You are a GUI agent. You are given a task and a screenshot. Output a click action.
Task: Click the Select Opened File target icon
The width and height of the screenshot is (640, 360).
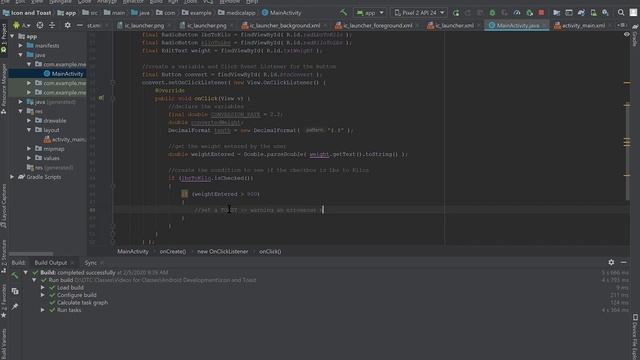pos(40,25)
